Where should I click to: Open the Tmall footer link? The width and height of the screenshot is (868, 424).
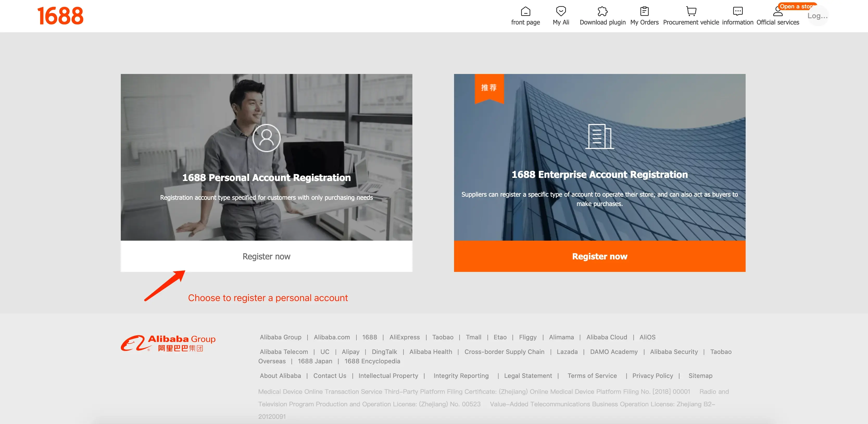coord(473,337)
